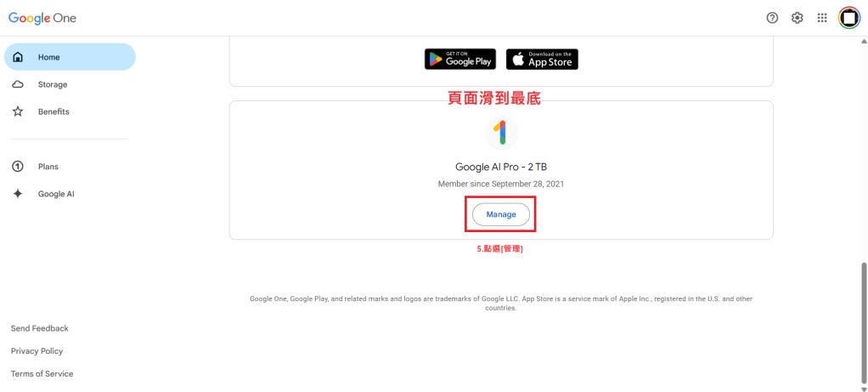Click the vertical page scrollbar thumb

tap(864, 323)
